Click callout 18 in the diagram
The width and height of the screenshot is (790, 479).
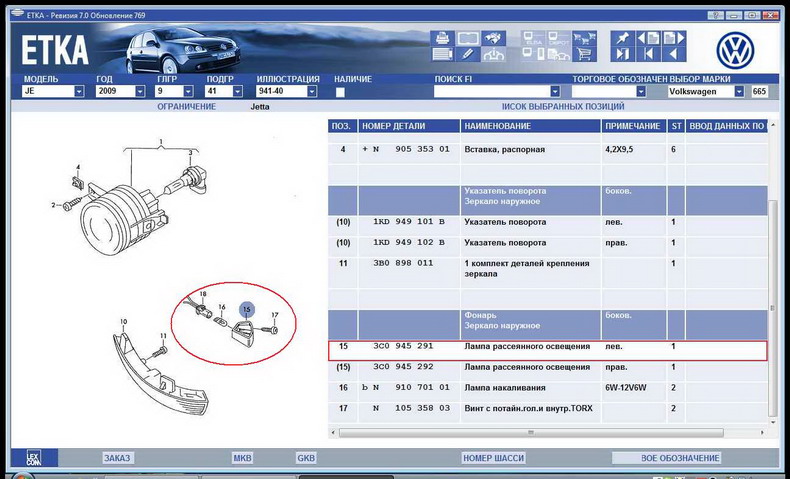203,294
